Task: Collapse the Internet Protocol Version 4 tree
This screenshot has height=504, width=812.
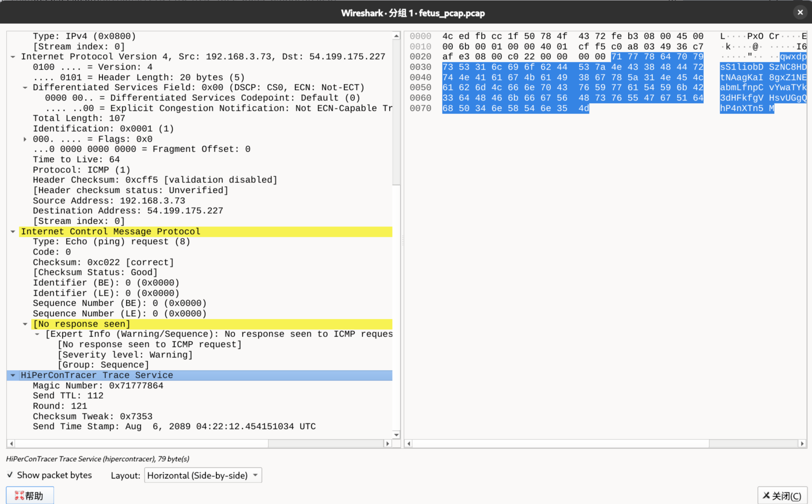Action: click(13, 57)
